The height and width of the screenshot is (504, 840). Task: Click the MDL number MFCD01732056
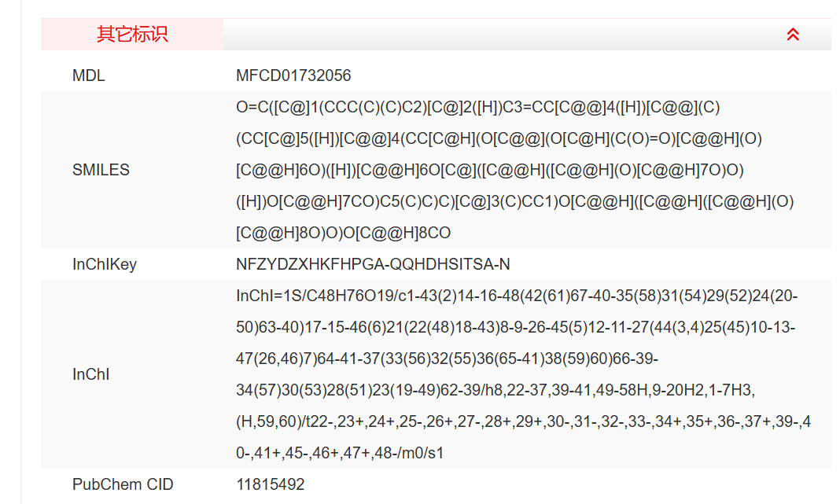tap(293, 76)
